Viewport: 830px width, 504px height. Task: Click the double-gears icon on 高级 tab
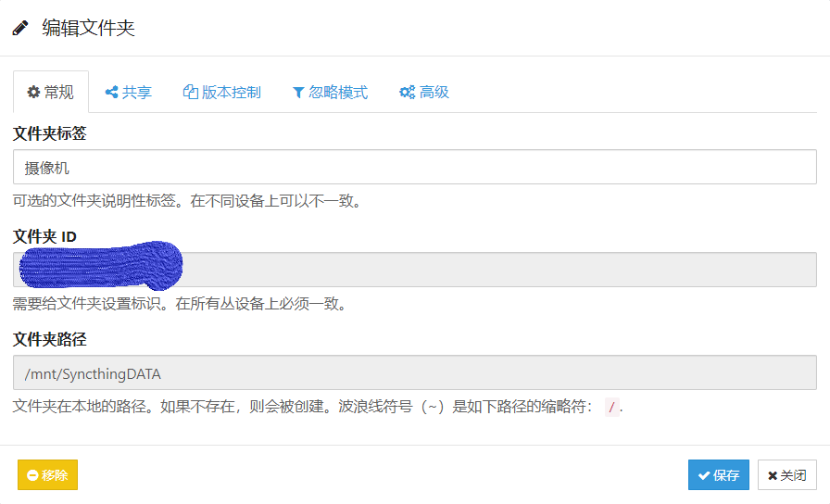407,93
